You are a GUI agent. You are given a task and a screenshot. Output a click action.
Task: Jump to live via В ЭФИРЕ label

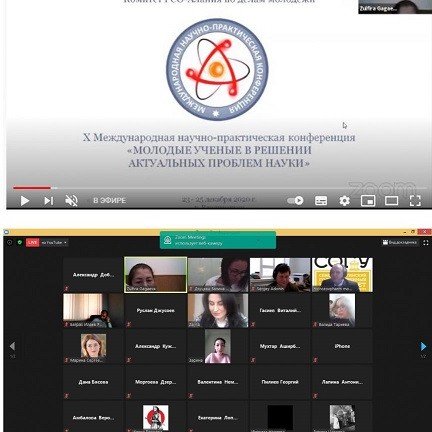(109, 200)
